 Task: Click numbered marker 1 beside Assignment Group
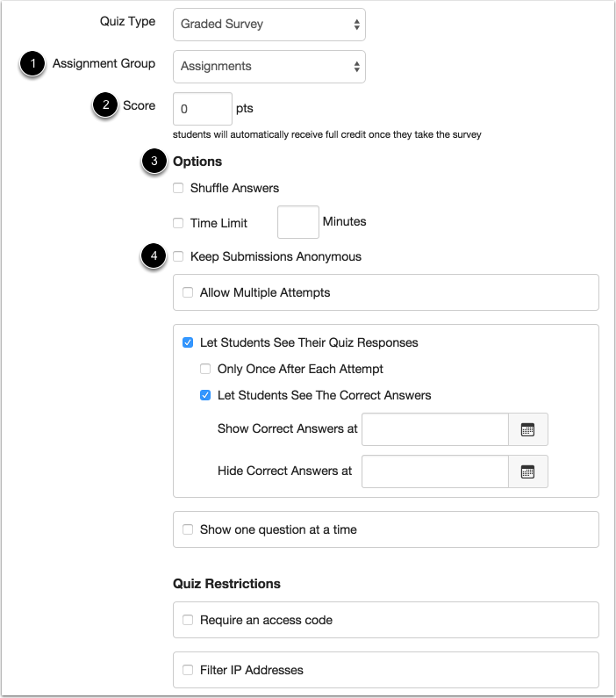point(32,64)
